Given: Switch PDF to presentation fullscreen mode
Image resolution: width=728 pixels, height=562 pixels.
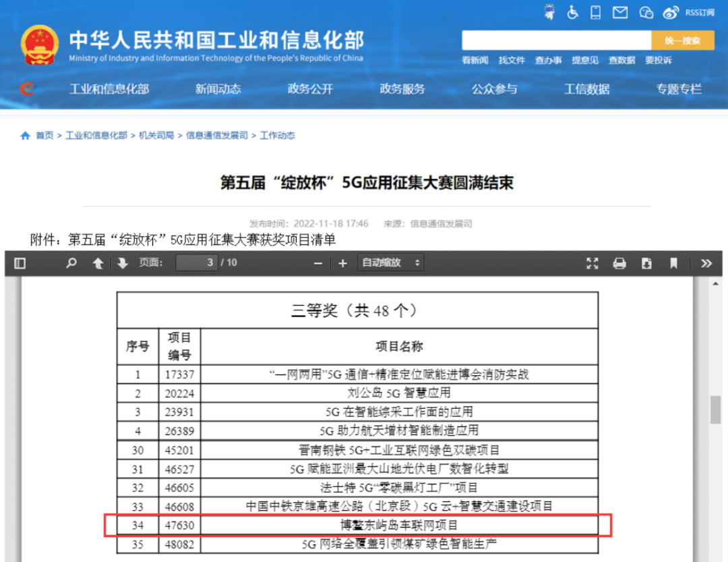Looking at the screenshot, I should 593,263.
